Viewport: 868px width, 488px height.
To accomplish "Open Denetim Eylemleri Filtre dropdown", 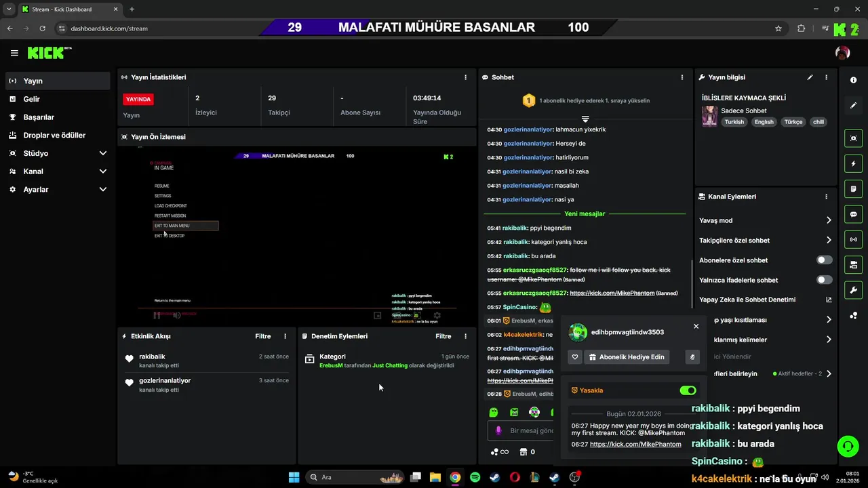I will [x=443, y=336].
